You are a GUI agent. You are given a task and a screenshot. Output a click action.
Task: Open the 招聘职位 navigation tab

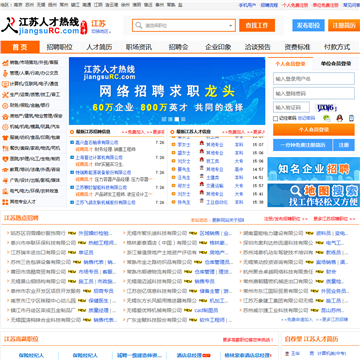tap(59, 47)
